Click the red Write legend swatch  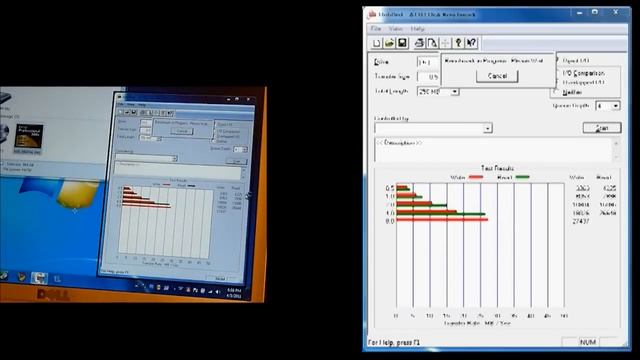click(x=476, y=177)
